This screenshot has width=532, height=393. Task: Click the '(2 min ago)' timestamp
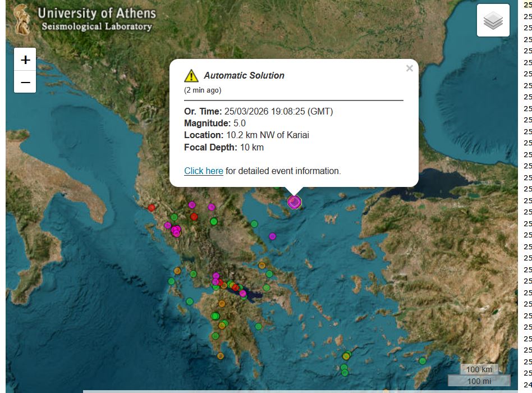click(203, 90)
